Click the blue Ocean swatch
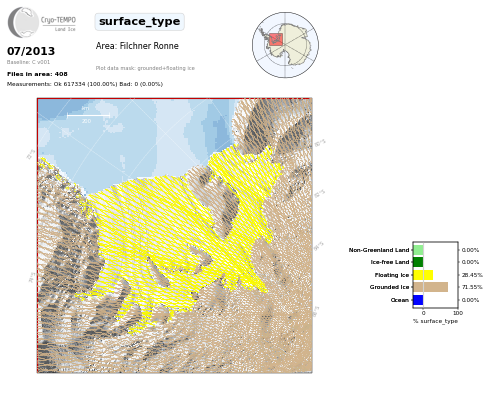The image size is (492, 410). [418, 300]
